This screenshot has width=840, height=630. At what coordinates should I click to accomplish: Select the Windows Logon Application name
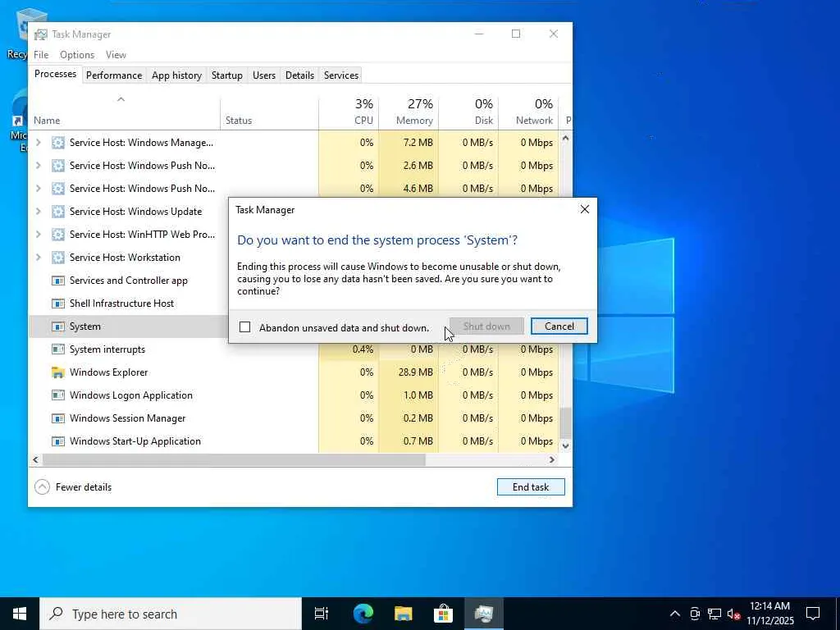(x=130, y=395)
